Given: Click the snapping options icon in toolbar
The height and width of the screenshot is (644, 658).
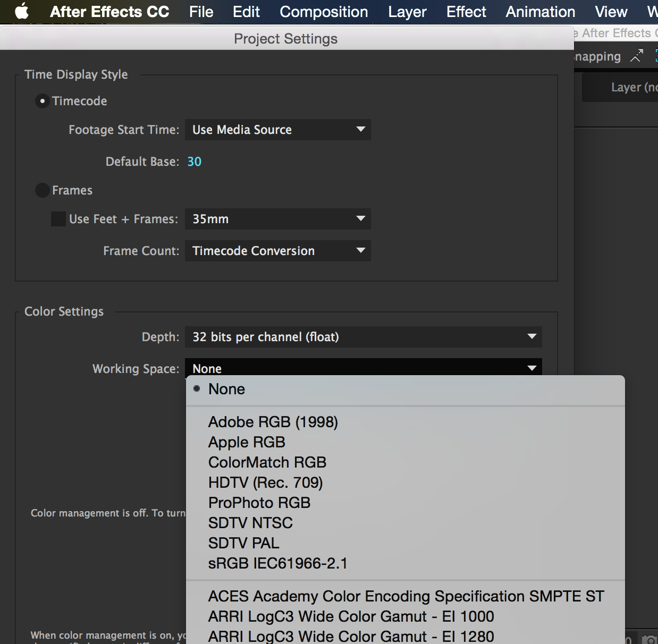Looking at the screenshot, I should (x=636, y=56).
